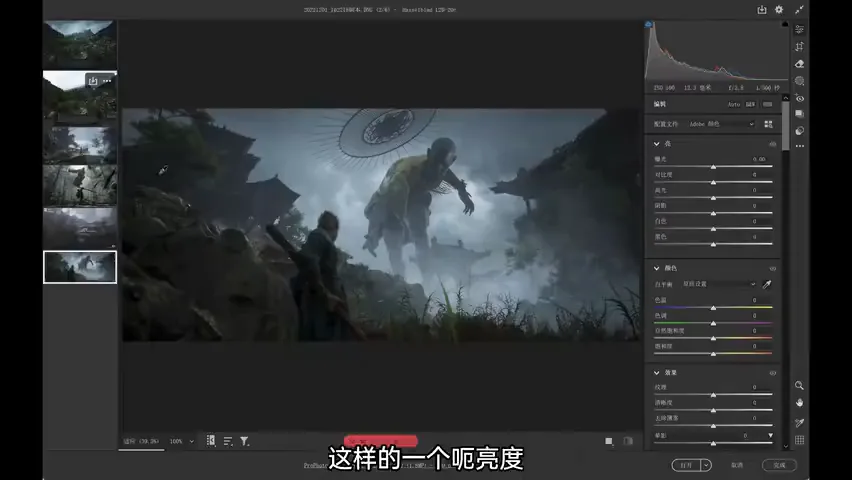The image size is (852, 480).
Task: Select the Hand pan tool
Action: point(799,403)
